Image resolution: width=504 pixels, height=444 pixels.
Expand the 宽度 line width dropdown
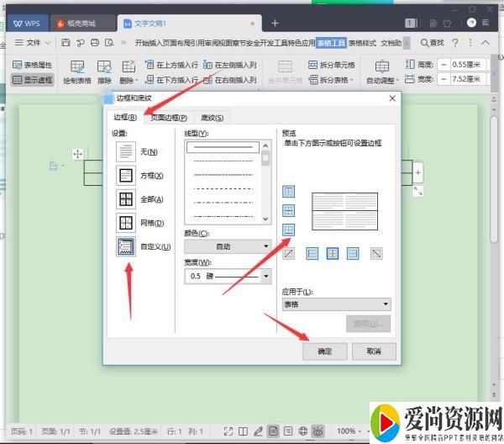pyautogui.click(x=266, y=276)
